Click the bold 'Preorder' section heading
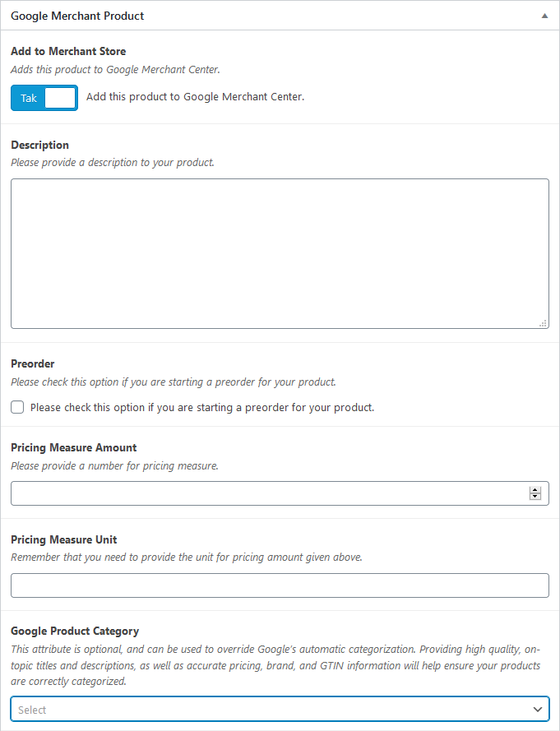This screenshot has height=731, width=560. point(32,363)
